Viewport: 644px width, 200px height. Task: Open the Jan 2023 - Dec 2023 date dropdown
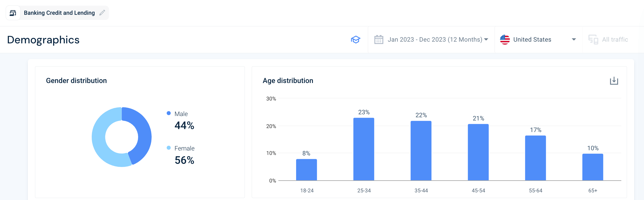[438, 39]
